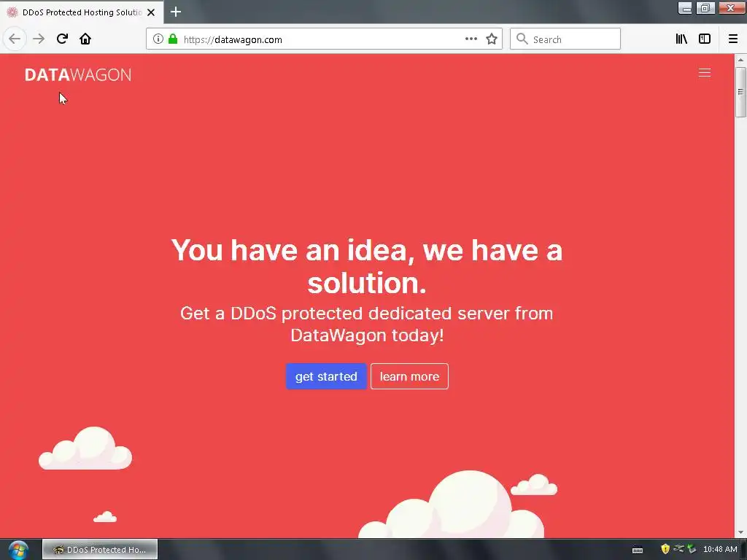
Task: Bookmark this page with the star
Action: [x=492, y=39]
